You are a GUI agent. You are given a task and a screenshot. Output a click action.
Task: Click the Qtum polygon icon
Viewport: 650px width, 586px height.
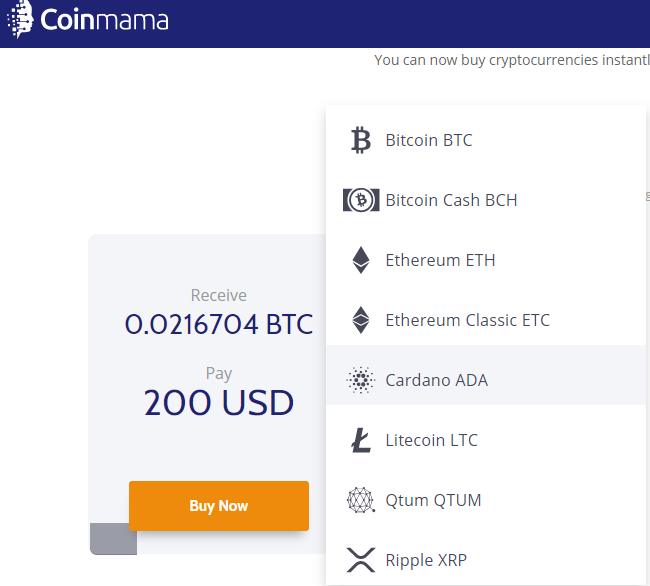360,500
